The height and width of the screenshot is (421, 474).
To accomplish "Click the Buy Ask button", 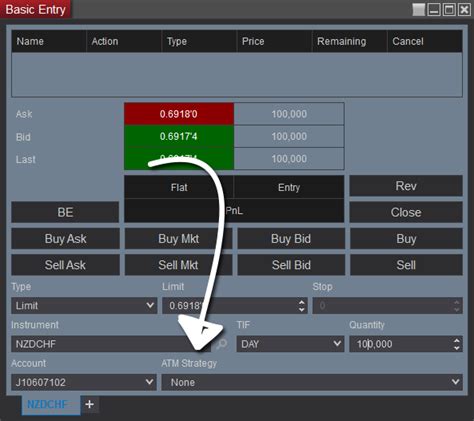I will 65,239.
